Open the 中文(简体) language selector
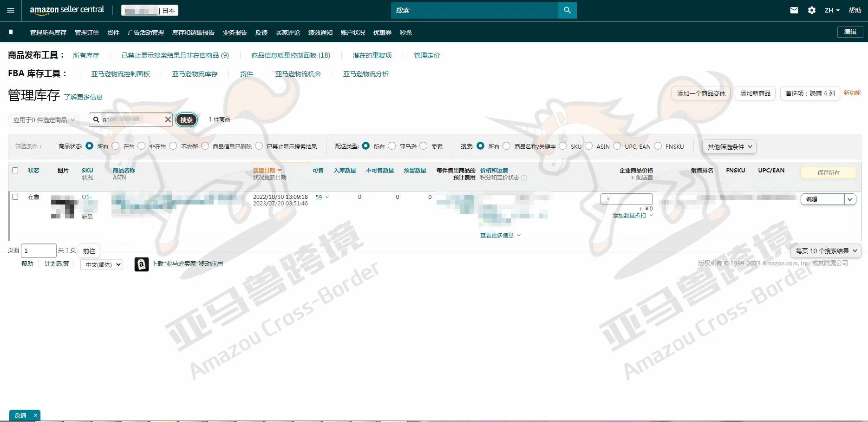Viewport: 868px width, 422px height. [102, 264]
